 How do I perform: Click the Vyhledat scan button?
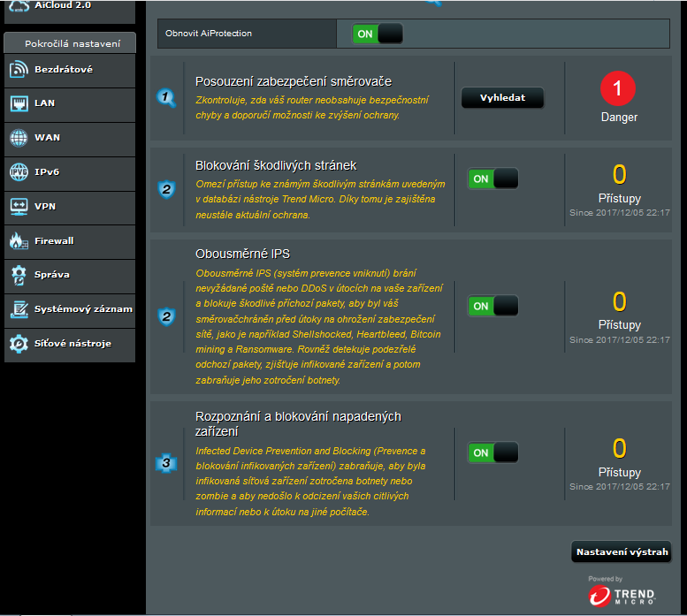[x=502, y=97]
